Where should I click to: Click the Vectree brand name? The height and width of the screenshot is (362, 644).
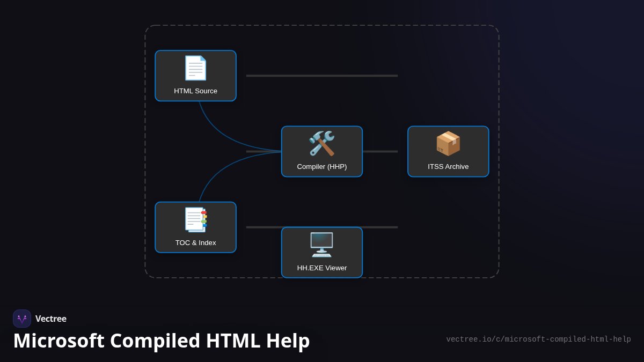(x=51, y=319)
